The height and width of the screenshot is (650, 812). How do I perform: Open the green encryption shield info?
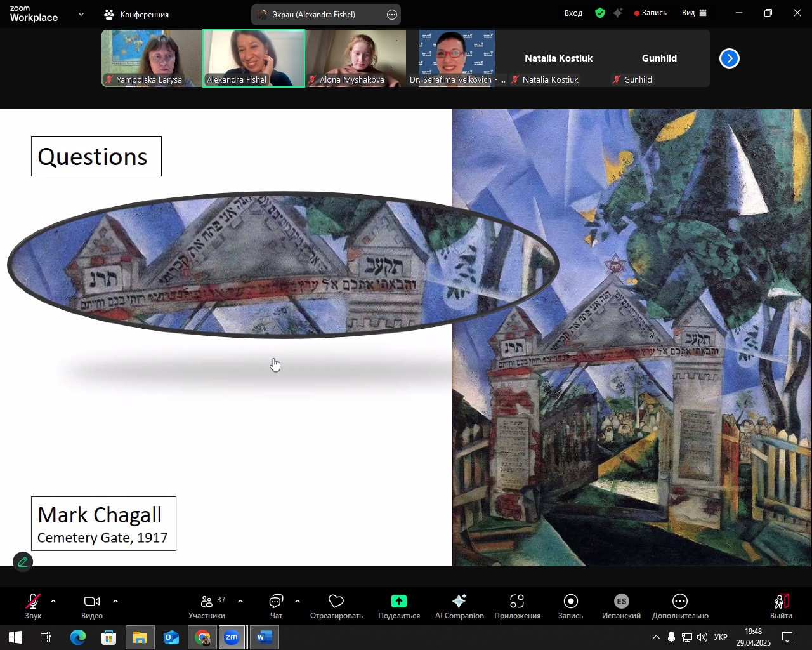(x=600, y=13)
